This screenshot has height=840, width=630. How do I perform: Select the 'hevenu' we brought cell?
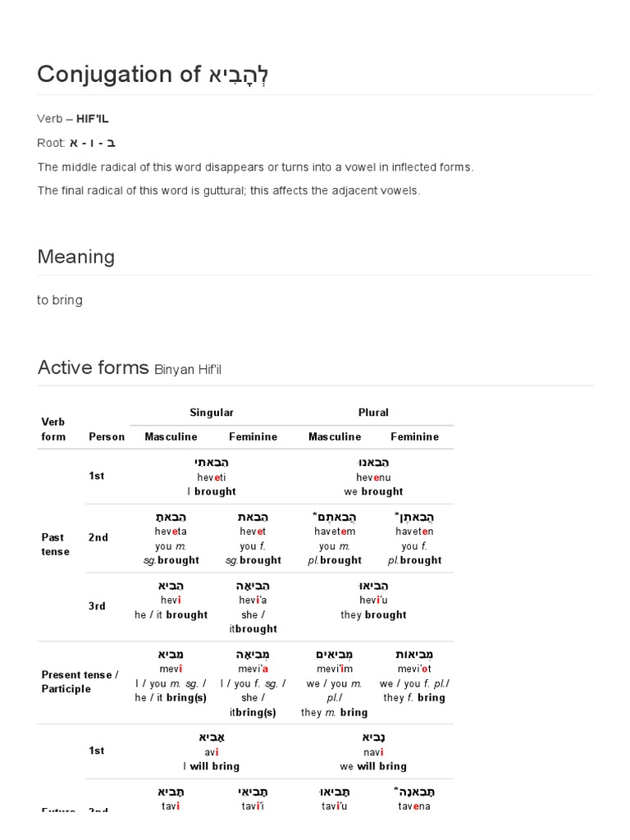coord(373,477)
